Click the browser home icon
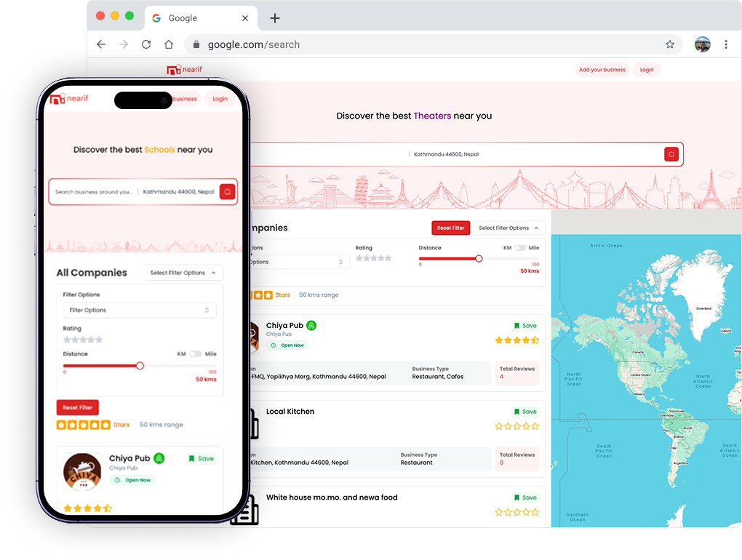 tap(169, 44)
